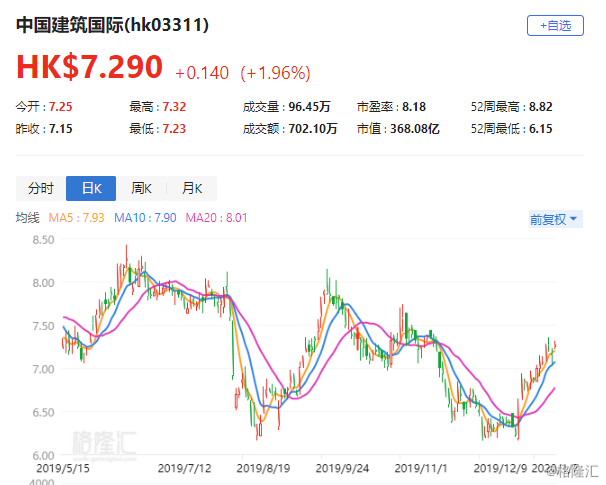Image resolution: width=606 pixels, height=485 pixels.
Task: Open the 月K monthly chart tab
Action: 192,189
